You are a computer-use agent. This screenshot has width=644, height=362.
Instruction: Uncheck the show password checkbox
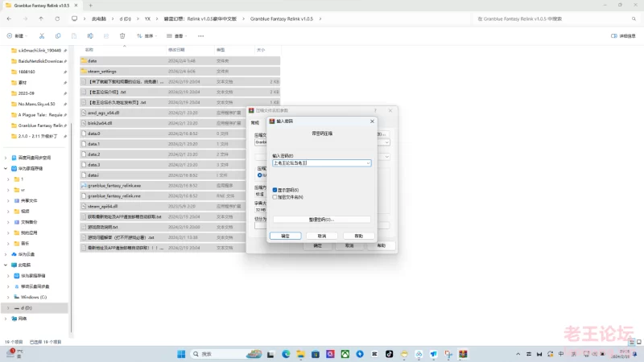tap(275, 190)
